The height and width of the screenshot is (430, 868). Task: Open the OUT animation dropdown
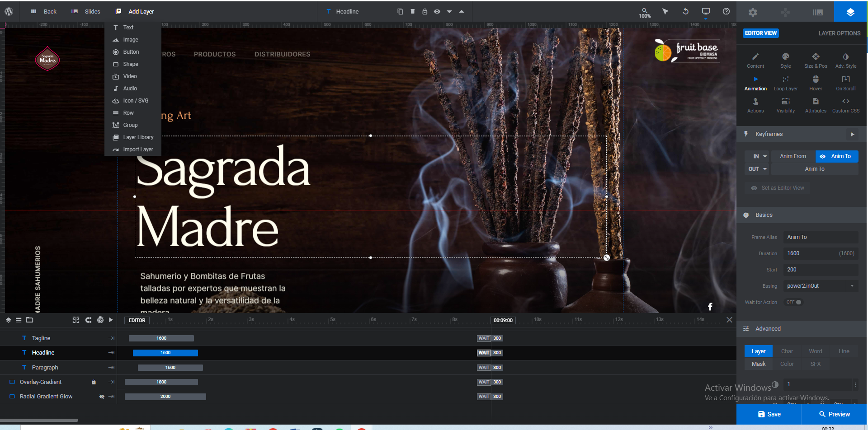[758, 169]
